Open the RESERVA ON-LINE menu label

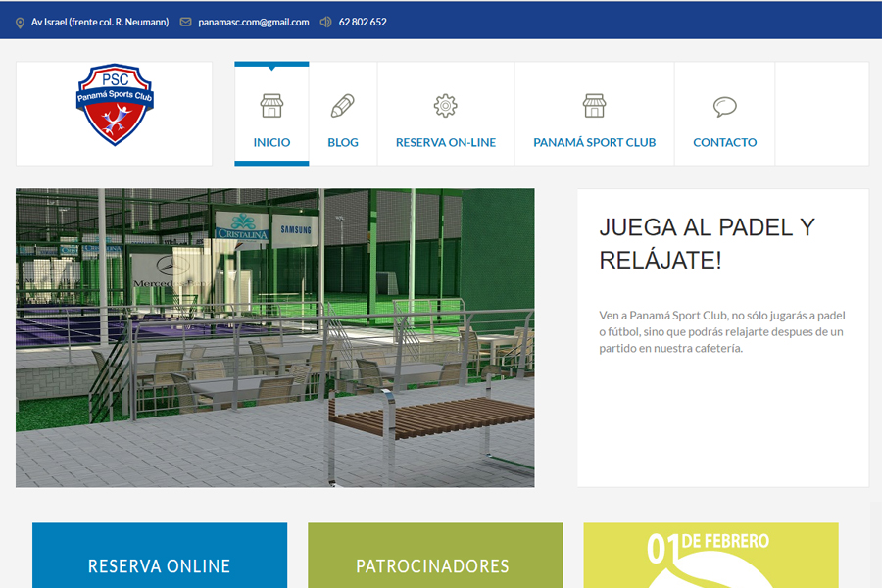(x=445, y=142)
